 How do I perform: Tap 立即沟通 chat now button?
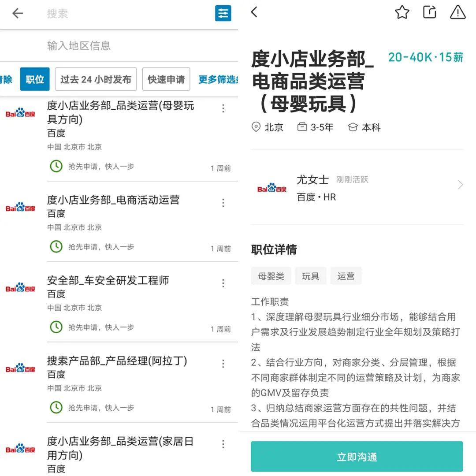click(357, 457)
